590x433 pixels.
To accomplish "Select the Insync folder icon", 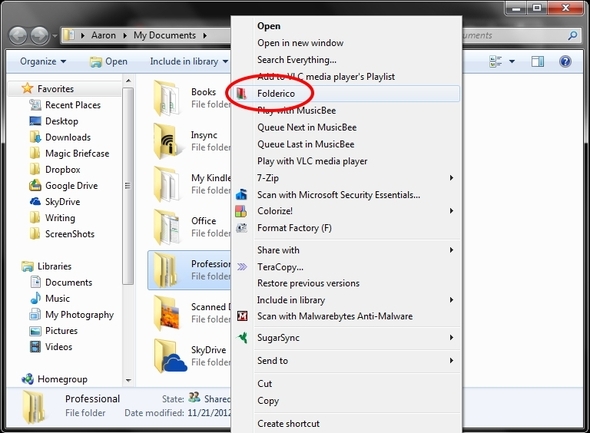I will coord(168,141).
